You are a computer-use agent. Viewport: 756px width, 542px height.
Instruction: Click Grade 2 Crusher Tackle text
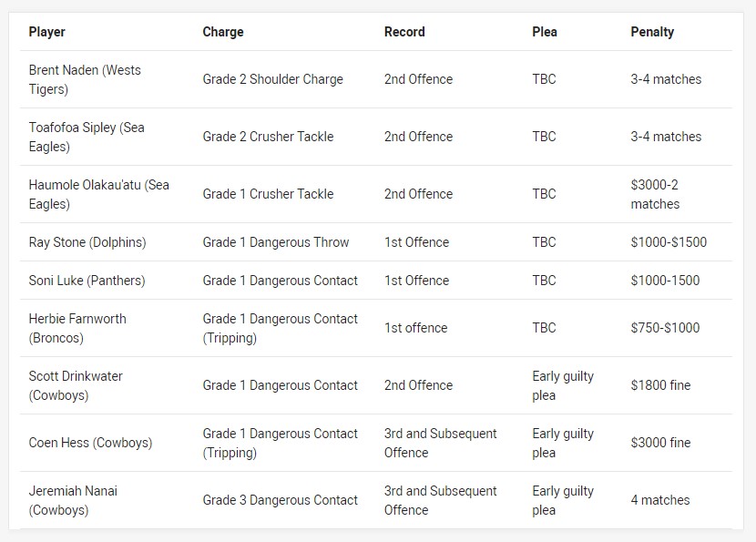(x=268, y=137)
